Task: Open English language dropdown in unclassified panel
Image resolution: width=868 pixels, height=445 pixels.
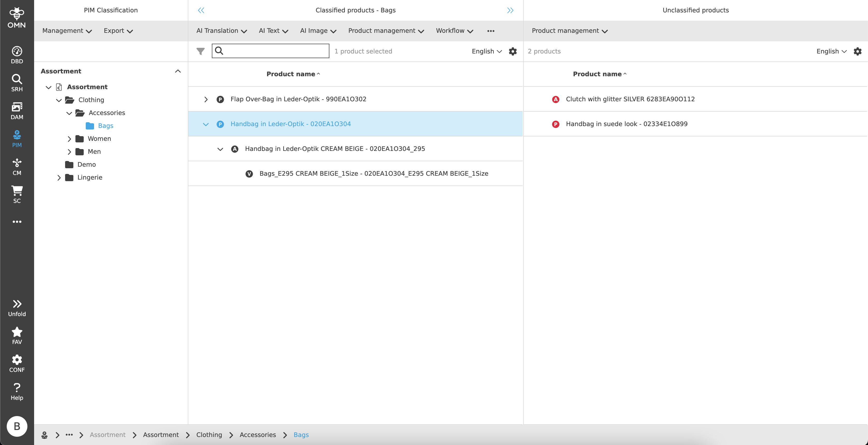Action: click(831, 51)
